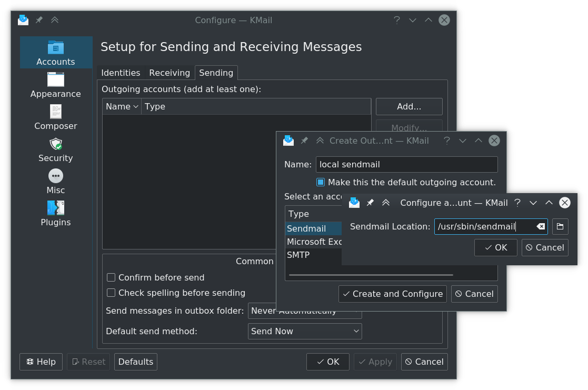Viewport: 588px width, 390px height.
Task: Click the help question mark in the Configure account titlebar
Action: (x=517, y=203)
